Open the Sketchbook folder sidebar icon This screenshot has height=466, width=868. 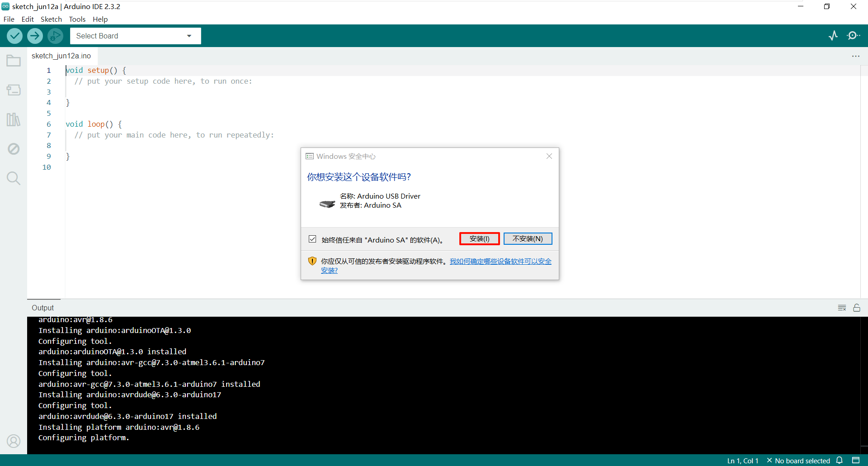(x=14, y=61)
